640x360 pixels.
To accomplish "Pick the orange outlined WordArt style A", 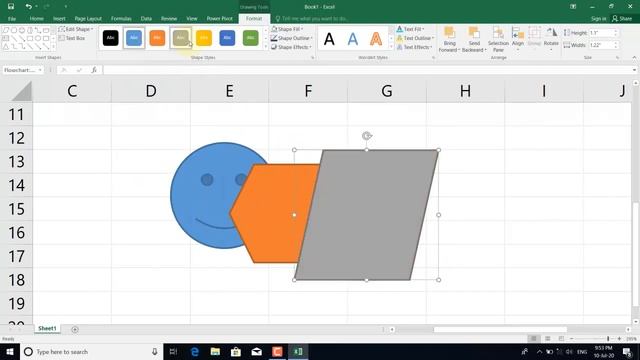I will 376,39.
